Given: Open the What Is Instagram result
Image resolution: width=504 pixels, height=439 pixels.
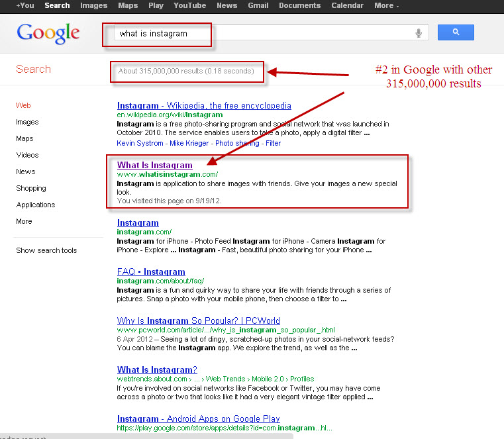Looking at the screenshot, I should point(154,165).
